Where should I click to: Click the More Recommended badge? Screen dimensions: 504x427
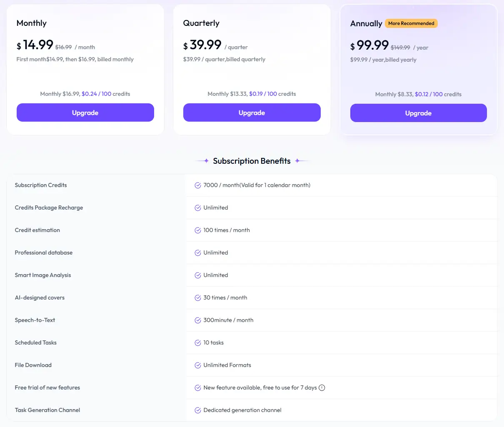(x=411, y=23)
